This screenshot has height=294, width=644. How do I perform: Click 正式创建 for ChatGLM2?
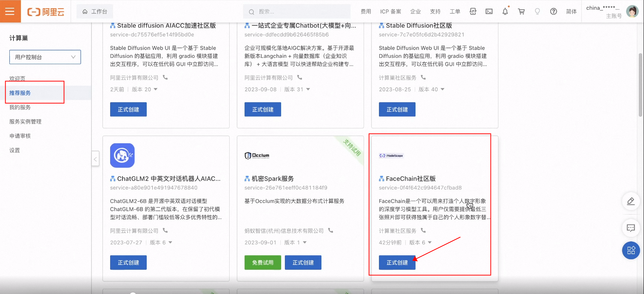(x=128, y=263)
